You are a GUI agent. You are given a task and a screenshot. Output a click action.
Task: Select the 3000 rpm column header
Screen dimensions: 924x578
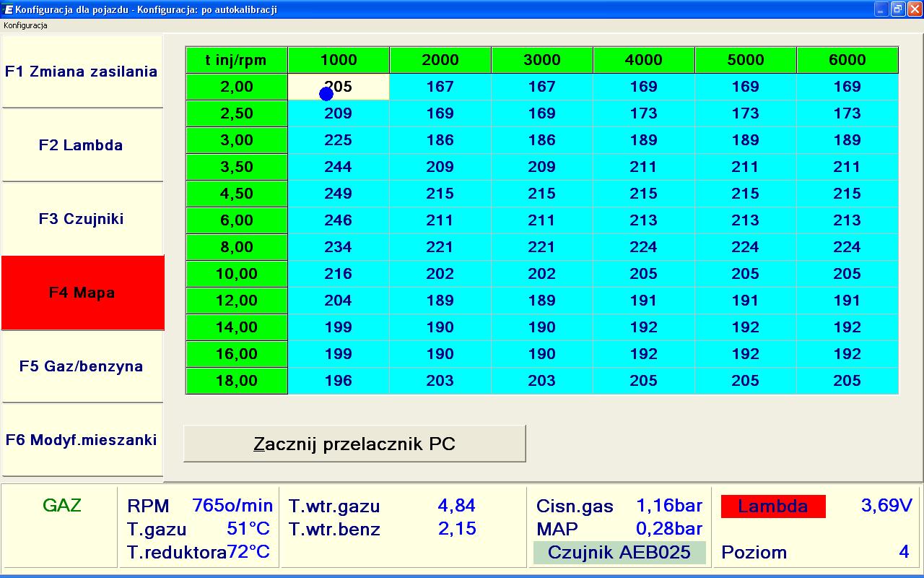(x=542, y=60)
